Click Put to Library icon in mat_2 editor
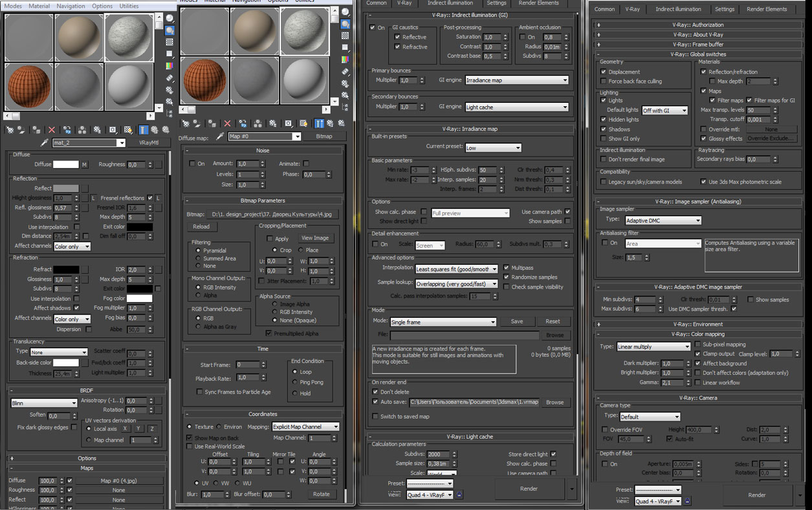 tap(97, 130)
